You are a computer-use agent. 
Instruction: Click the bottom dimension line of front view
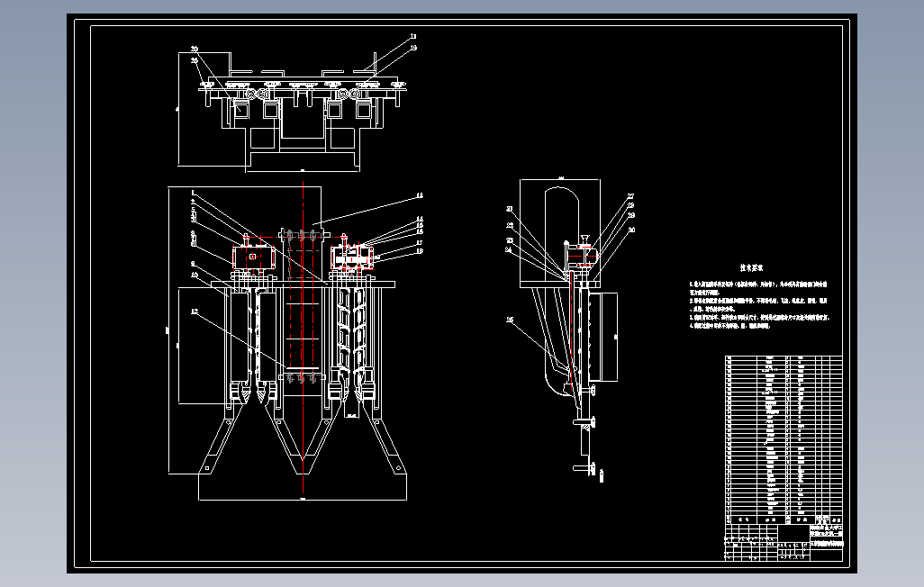(x=303, y=500)
